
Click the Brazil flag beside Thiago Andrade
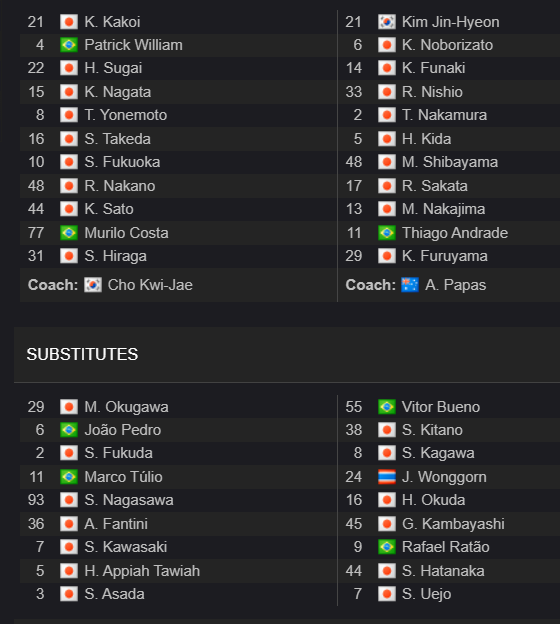(386, 233)
